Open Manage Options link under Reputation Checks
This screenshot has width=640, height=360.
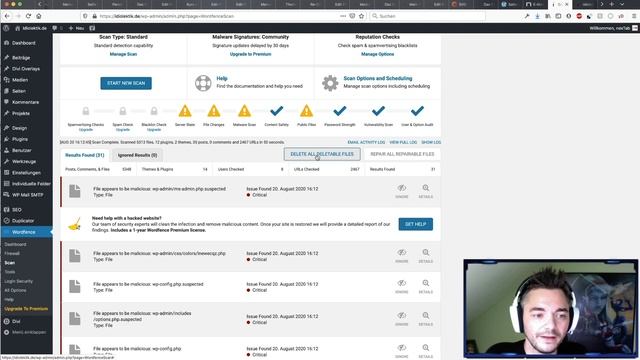[x=378, y=54]
